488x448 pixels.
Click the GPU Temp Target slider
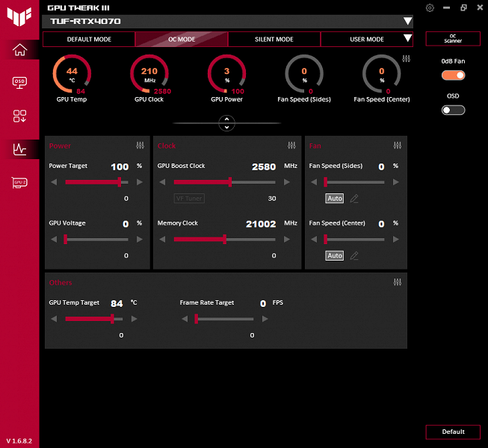[x=93, y=319]
